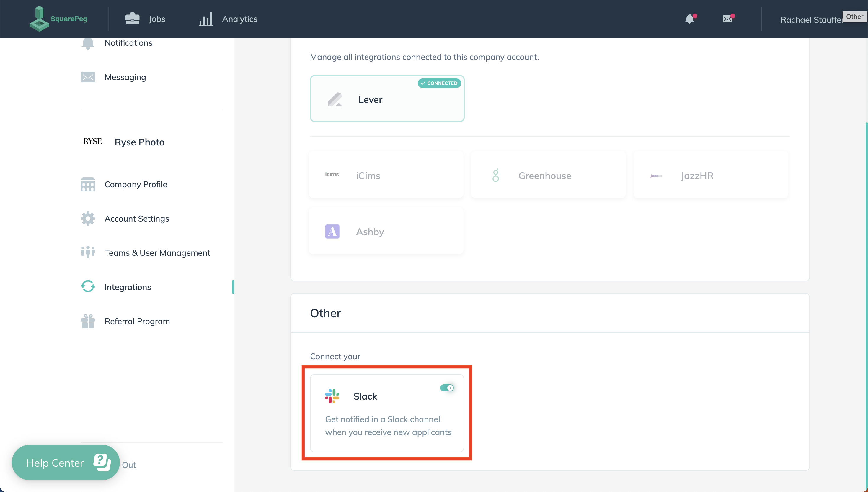This screenshot has height=492, width=868.
Task: Click sidebar Messaging envelope icon
Action: pyautogui.click(x=88, y=77)
